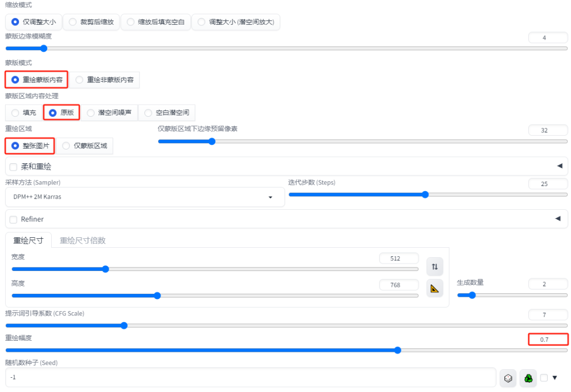Choose 潜空间噪声 mask content option
571x392 pixels.
(x=109, y=113)
